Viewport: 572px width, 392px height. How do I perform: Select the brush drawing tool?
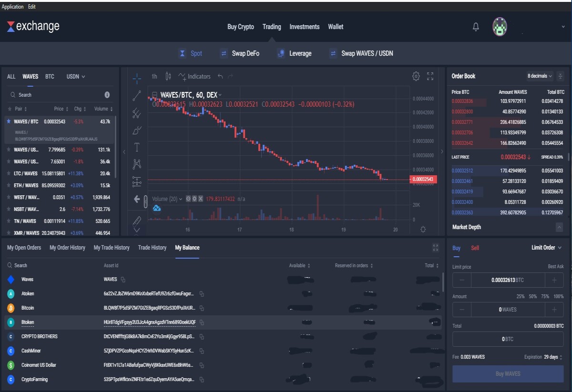click(137, 130)
